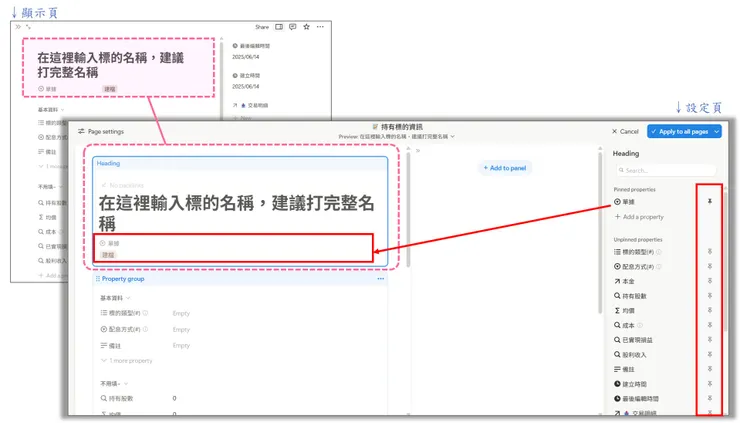Pin the 已實現損益 property
The image size is (740, 423).
pyautogui.click(x=709, y=339)
